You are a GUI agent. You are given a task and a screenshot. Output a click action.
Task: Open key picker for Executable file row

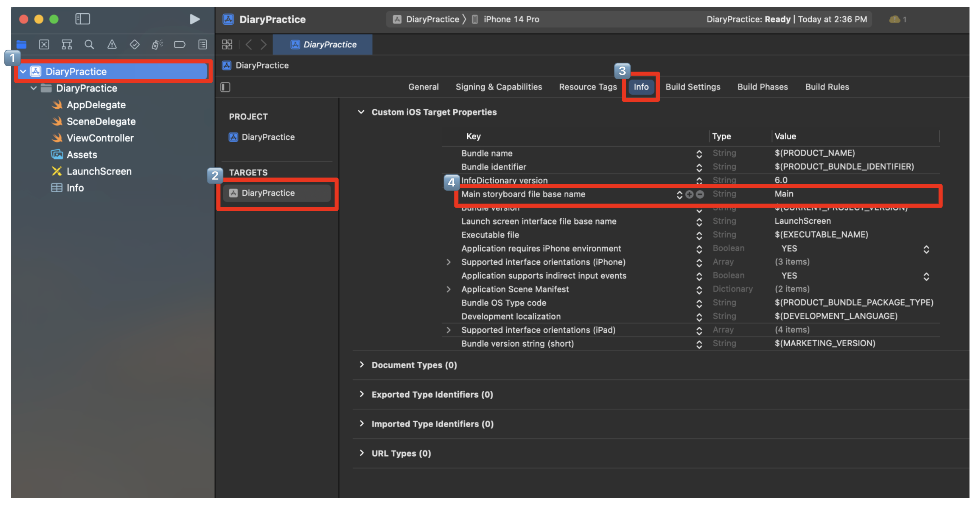point(699,235)
